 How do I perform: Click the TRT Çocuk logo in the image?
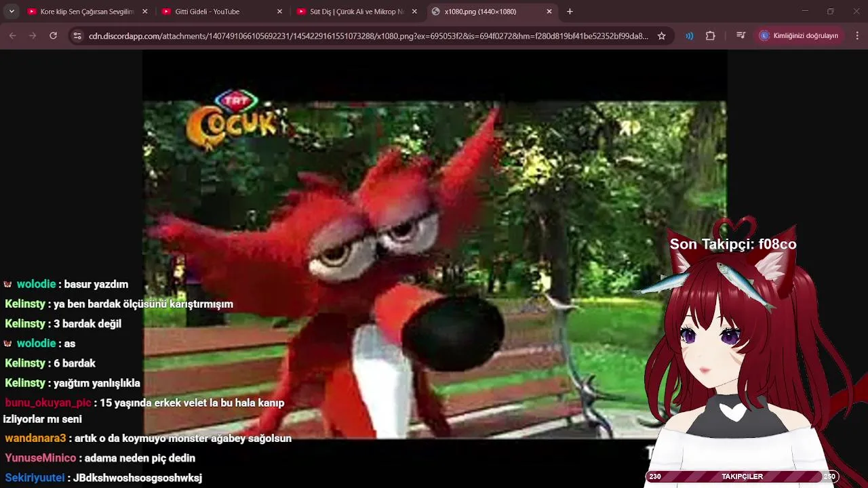point(232,120)
